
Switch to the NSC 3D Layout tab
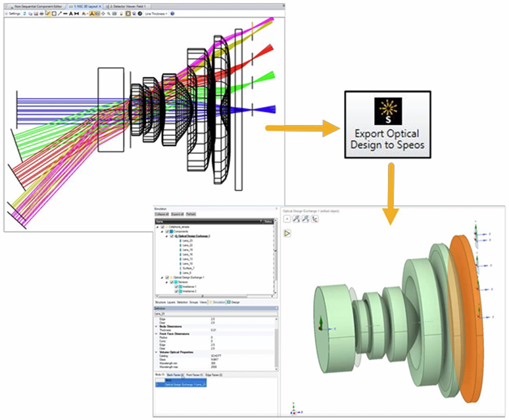[85, 7]
